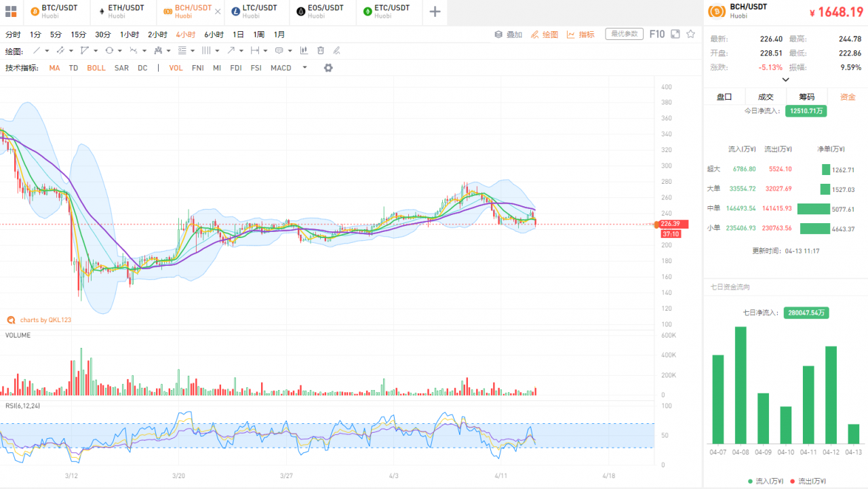Image resolution: width=868 pixels, height=489 pixels.
Task: Expand the arrow tool dropdown arrow
Action: coord(241,51)
